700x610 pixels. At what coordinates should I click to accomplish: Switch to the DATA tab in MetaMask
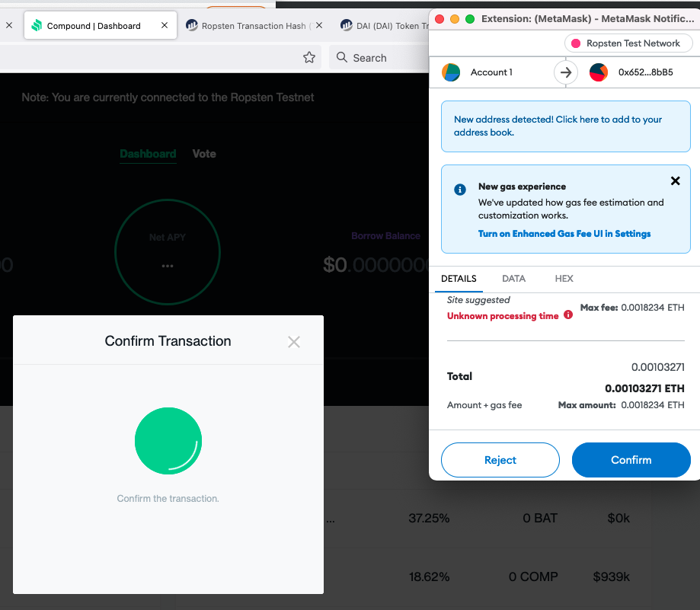(513, 279)
